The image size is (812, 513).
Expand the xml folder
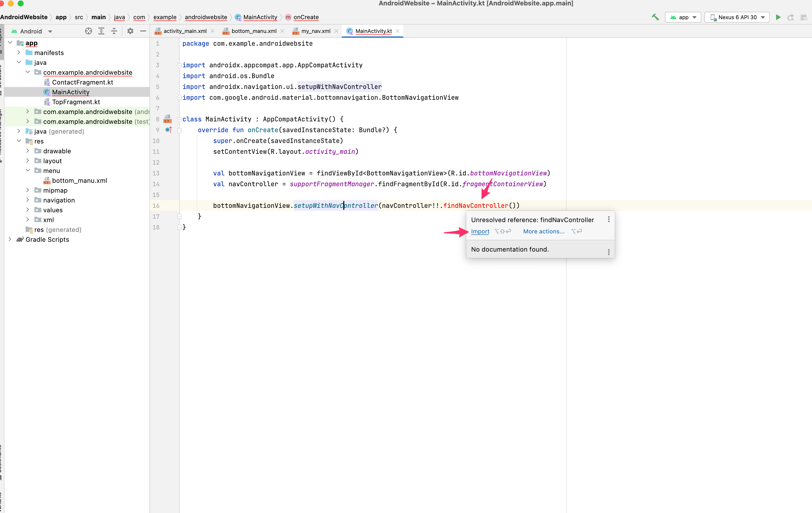tap(28, 220)
